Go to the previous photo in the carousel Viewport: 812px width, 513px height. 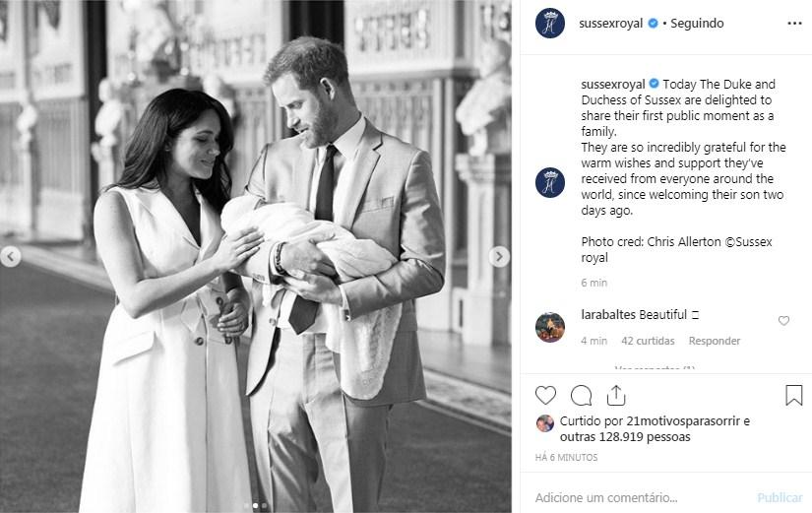click(x=11, y=257)
